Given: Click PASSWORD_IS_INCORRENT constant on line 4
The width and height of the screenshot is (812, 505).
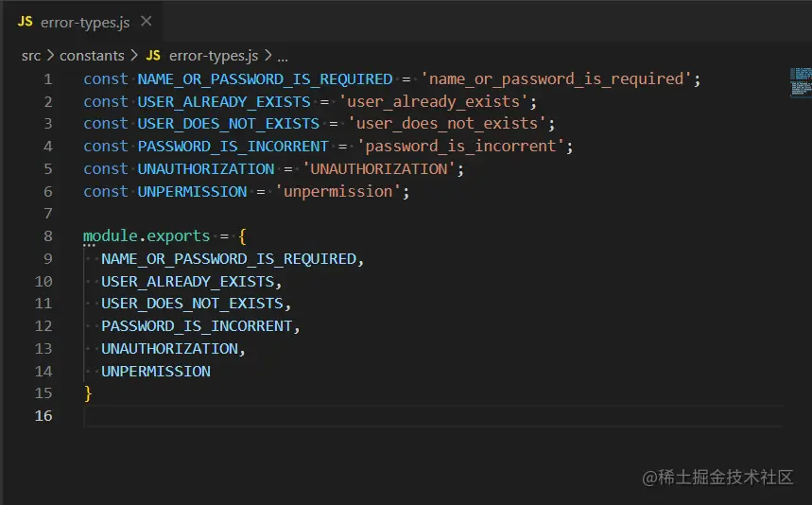Looking at the screenshot, I should [233, 147].
